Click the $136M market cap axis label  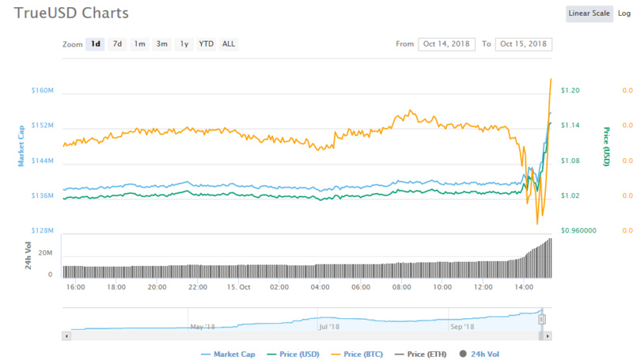[43, 195]
